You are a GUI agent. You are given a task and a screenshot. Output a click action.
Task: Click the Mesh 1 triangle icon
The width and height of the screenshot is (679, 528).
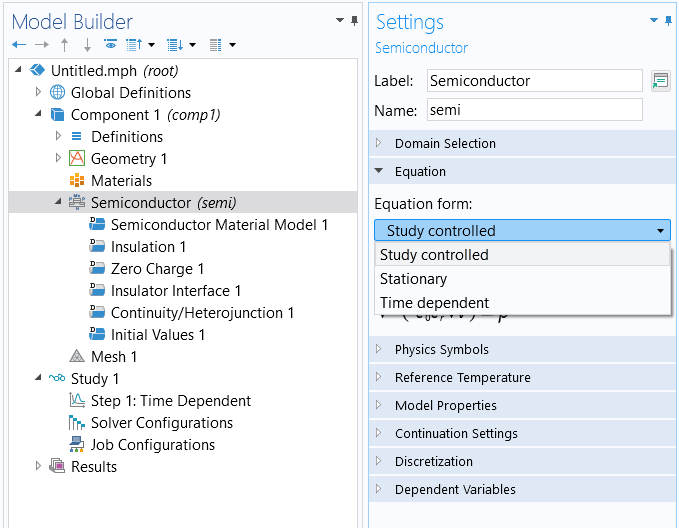point(77,356)
